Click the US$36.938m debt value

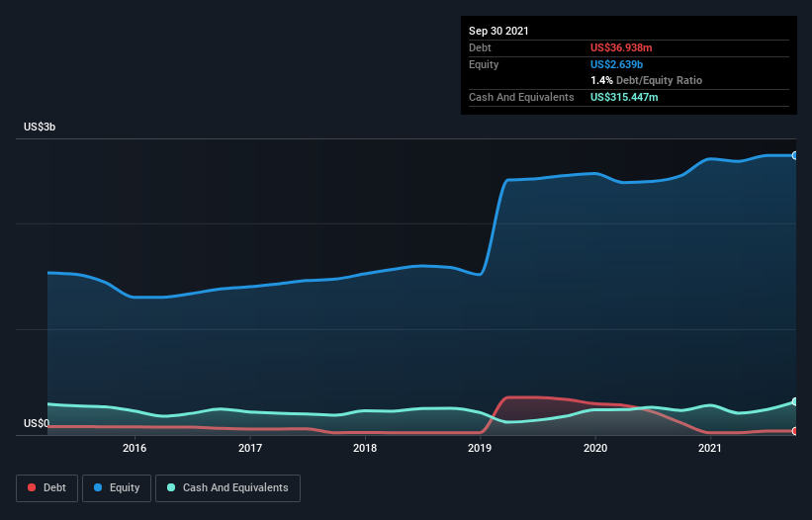point(621,47)
